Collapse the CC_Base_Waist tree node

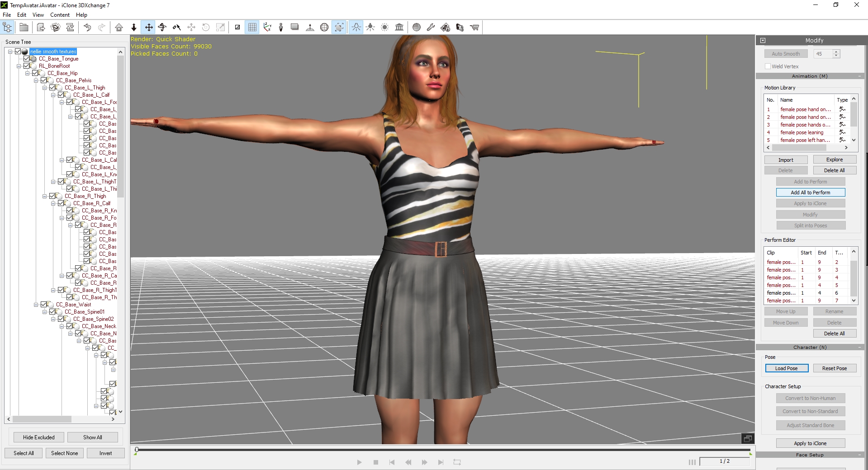[36, 305]
